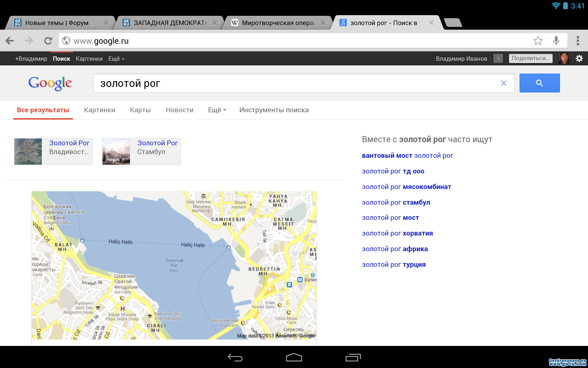Viewport: 588px width, 368px height.
Task: Open Инструменты поиска options
Action: 274,110
